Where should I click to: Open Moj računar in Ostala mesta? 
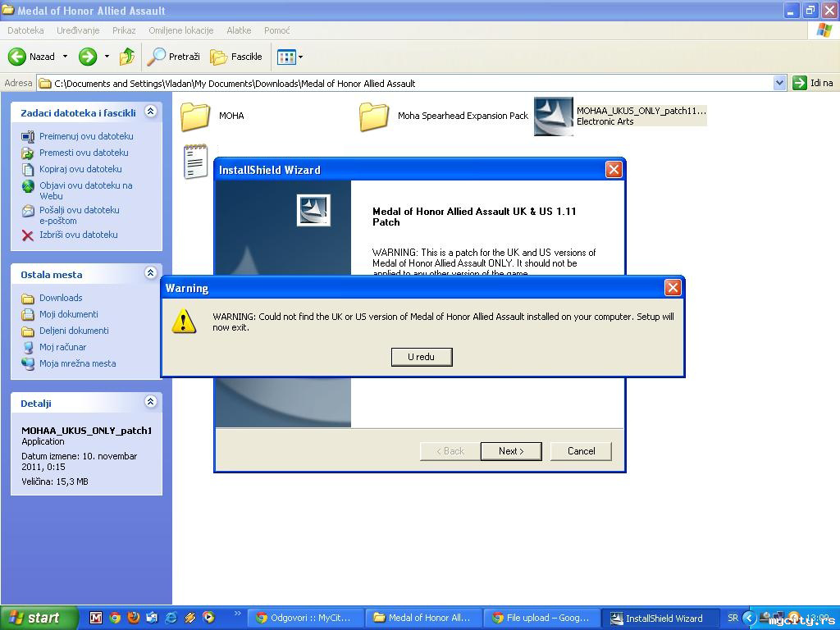(62, 347)
